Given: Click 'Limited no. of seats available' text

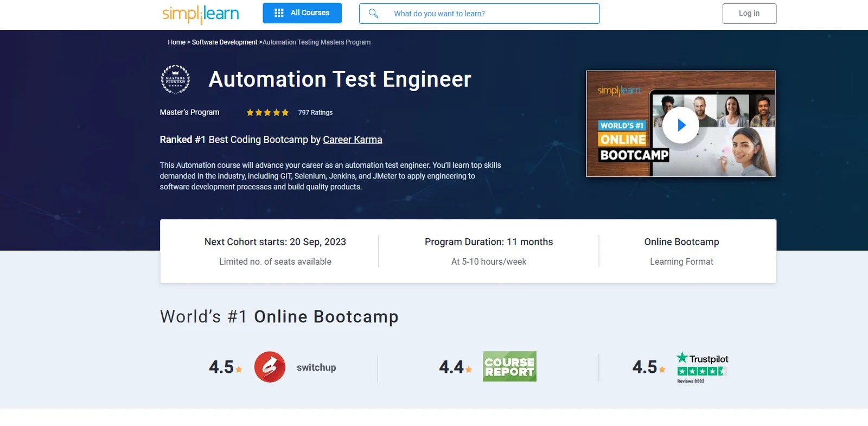Looking at the screenshot, I should click(x=275, y=262).
